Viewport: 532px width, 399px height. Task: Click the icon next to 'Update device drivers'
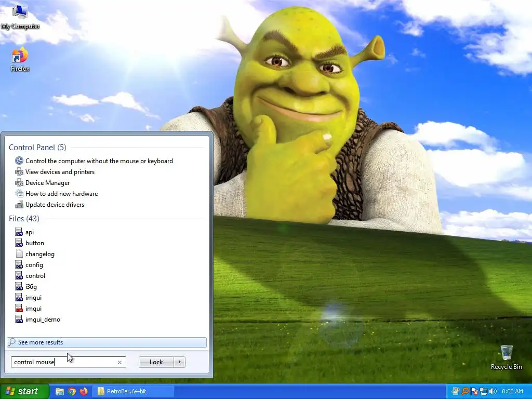[19, 204]
